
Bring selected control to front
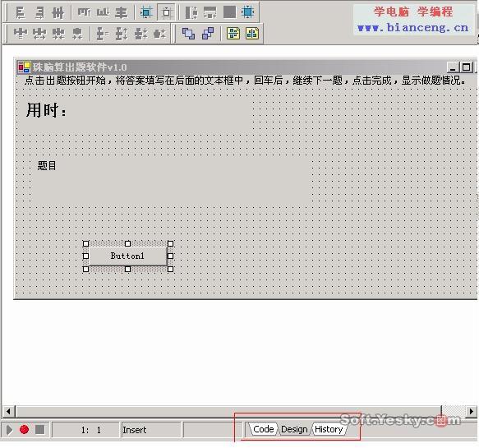point(188,34)
